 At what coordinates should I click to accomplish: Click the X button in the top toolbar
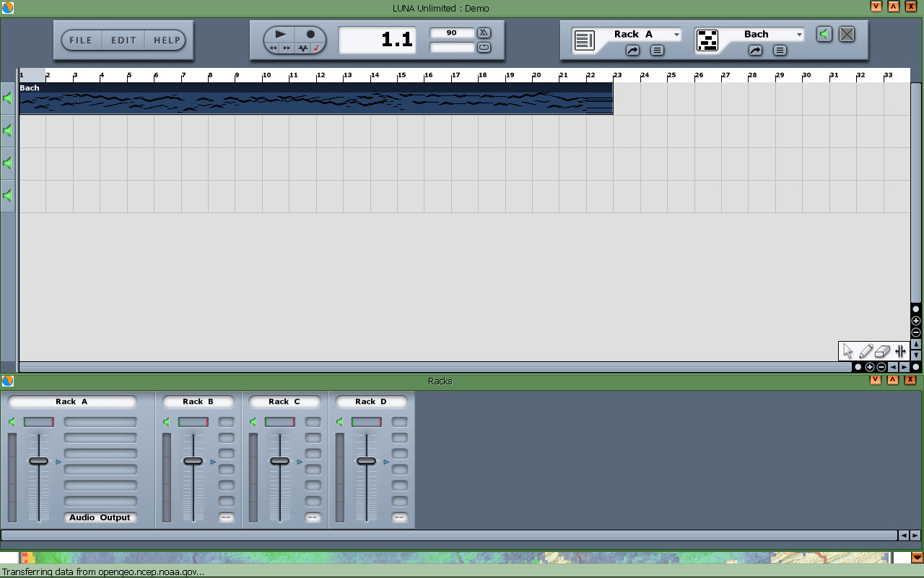click(x=847, y=34)
